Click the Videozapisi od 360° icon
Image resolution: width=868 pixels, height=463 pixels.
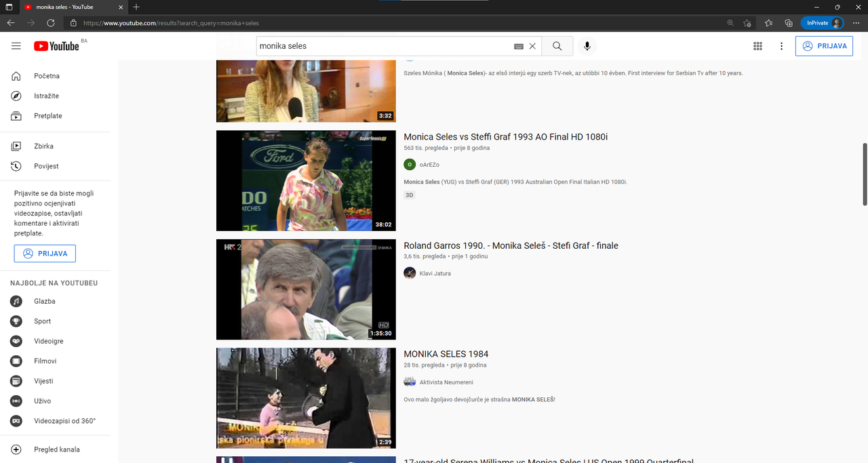click(16, 421)
